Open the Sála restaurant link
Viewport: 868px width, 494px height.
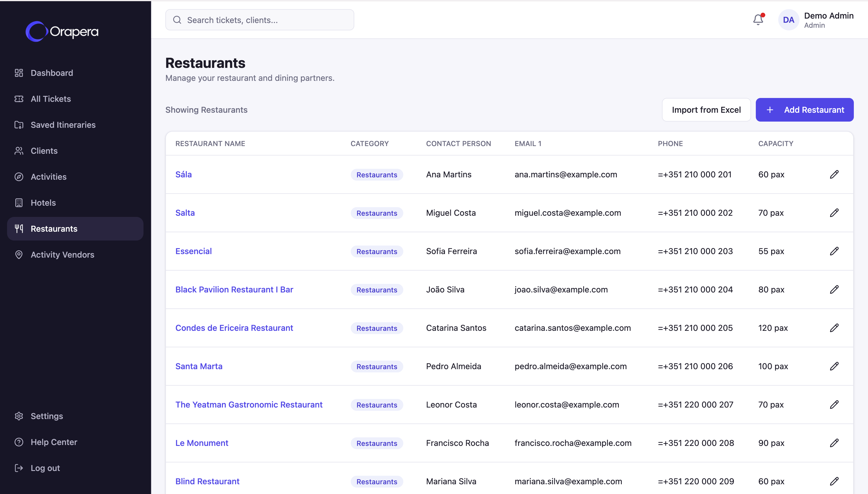[184, 174]
